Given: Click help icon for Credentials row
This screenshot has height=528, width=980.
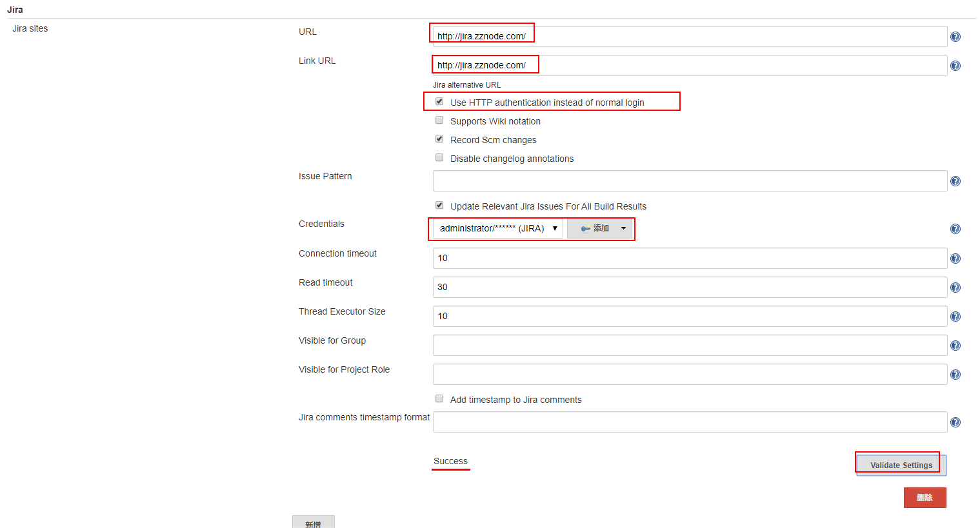Looking at the screenshot, I should [955, 229].
